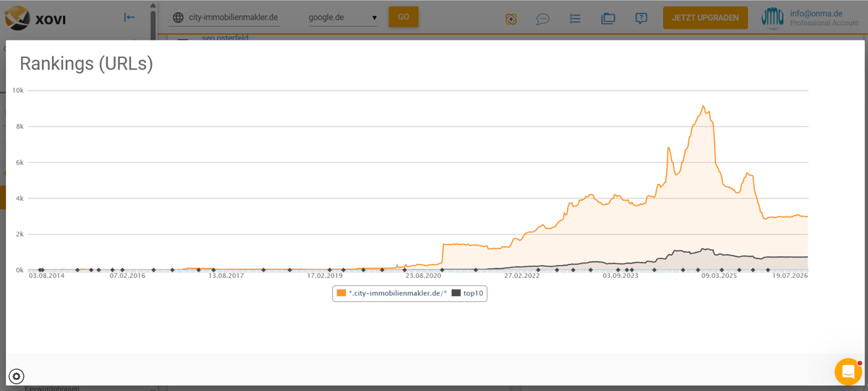The image size is (868, 391).
Task: Open the folders icon in the header
Action: [608, 19]
